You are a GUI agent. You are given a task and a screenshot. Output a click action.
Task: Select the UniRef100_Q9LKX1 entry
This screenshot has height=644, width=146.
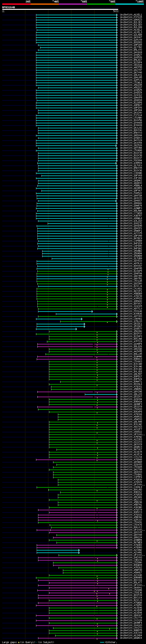point(131,75)
